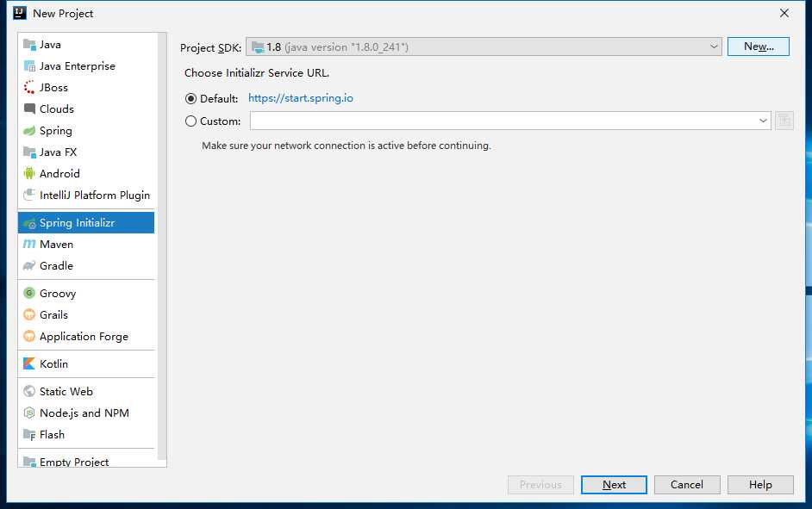812x509 pixels.
Task: Choose the Application Forge icon
Action: pyautogui.click(x=29, y=336)
